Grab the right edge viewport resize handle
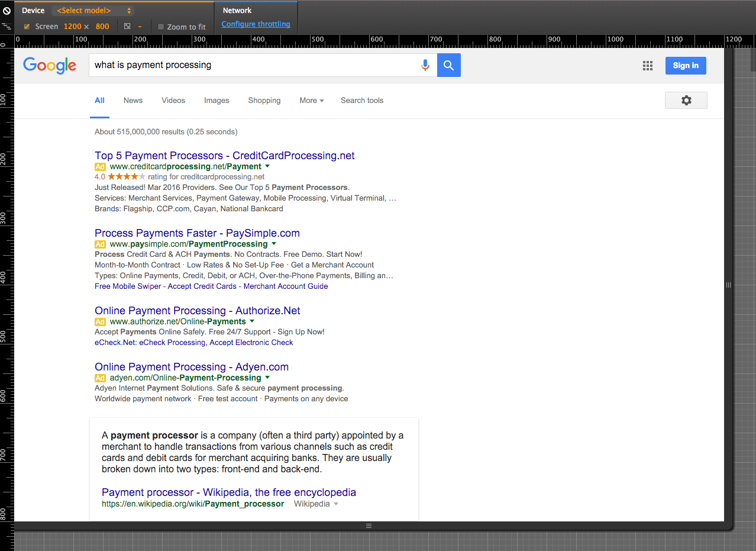Image resolution: width=756 pixels, height=551 pixels. (x=728, y=285)
